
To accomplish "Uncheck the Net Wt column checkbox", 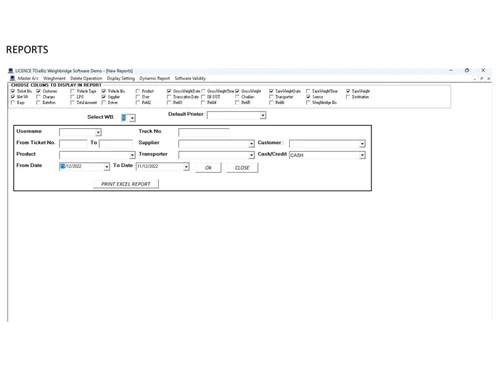I will click(x=13, y=97).
